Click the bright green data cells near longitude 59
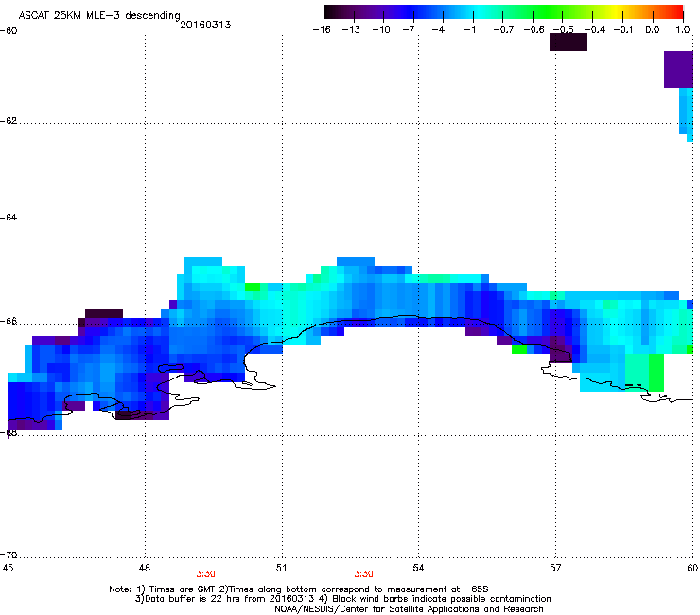The image size is (700, 615). [x=656, y=373]
